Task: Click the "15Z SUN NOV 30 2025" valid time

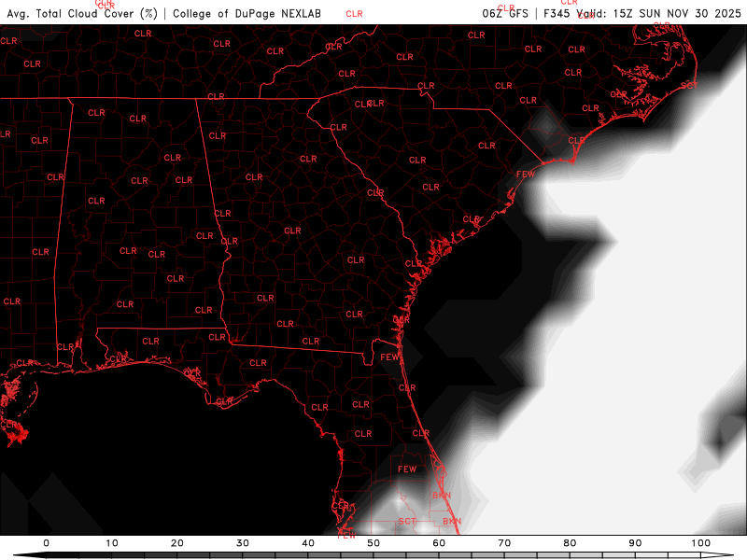Action: [677, 13]
